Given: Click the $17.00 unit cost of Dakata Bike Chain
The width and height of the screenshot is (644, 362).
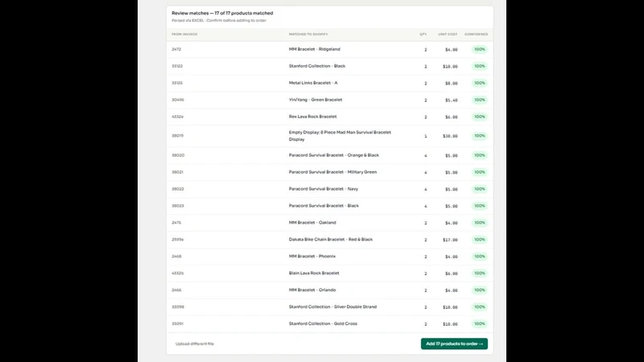Looking at the screenshot, I should coord(450,240).
